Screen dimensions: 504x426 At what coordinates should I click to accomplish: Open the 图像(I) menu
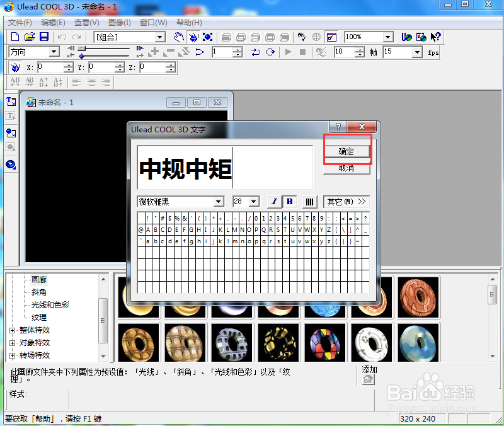[120, 23]
